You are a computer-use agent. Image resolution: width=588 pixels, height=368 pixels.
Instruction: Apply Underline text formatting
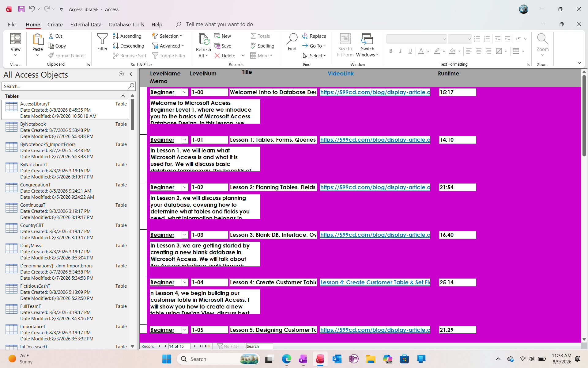click(410, 51)
